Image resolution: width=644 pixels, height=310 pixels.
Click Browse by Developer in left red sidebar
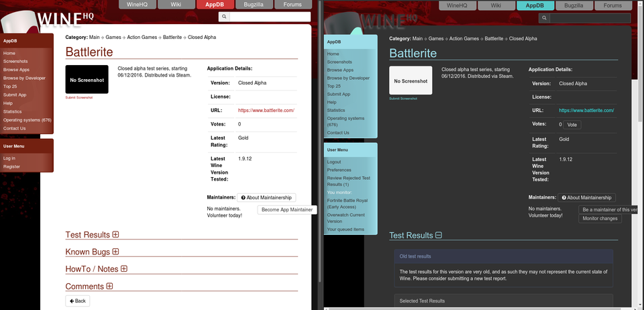(x=24, y=78)
